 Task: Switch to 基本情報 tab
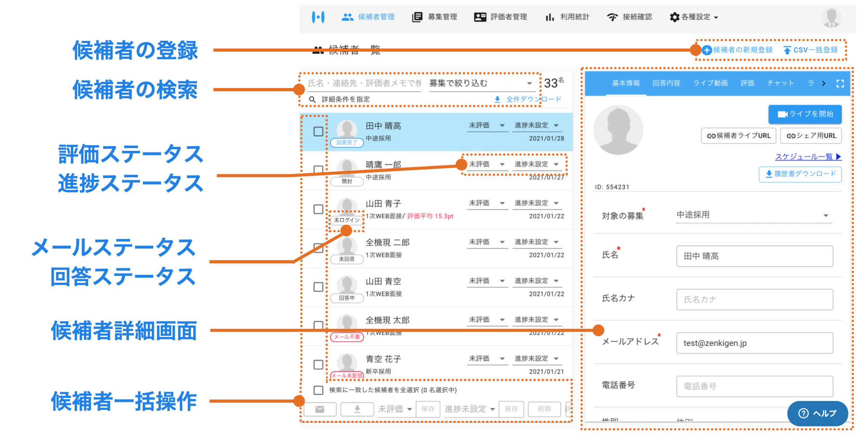coord(626,84)
